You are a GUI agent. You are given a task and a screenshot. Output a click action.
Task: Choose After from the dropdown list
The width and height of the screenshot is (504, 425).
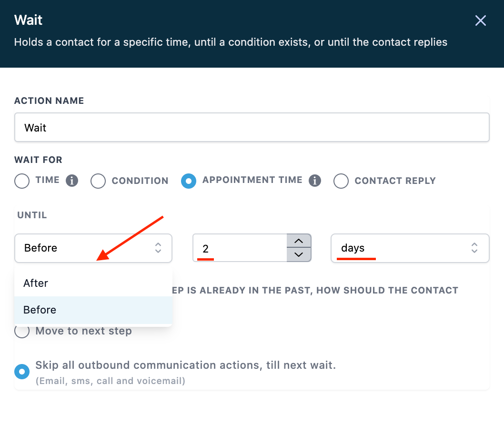[36, 283]
